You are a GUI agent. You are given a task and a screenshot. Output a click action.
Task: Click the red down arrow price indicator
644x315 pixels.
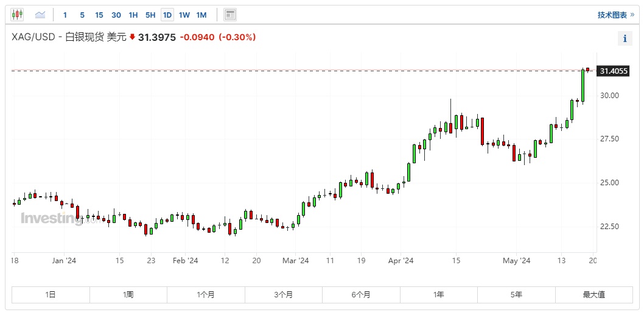tap(131, 38)
